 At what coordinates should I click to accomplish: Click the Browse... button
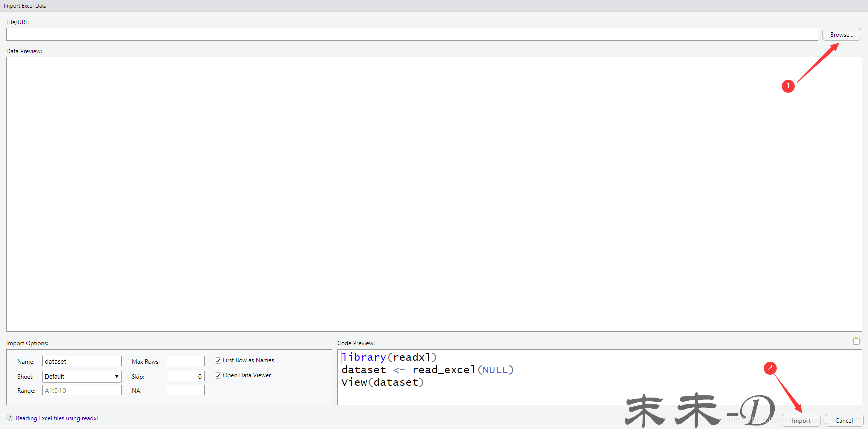[841, 35]
